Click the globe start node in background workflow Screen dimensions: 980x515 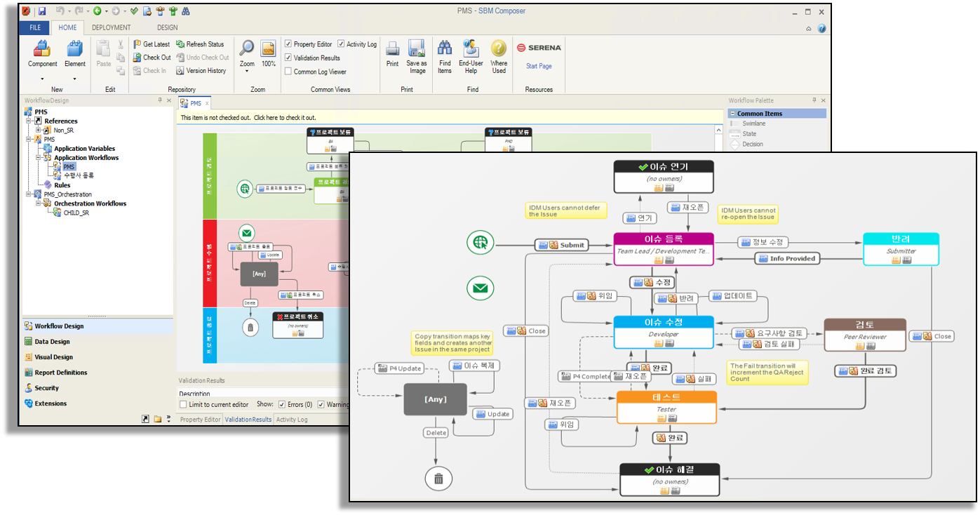click(x=244, y=188)
